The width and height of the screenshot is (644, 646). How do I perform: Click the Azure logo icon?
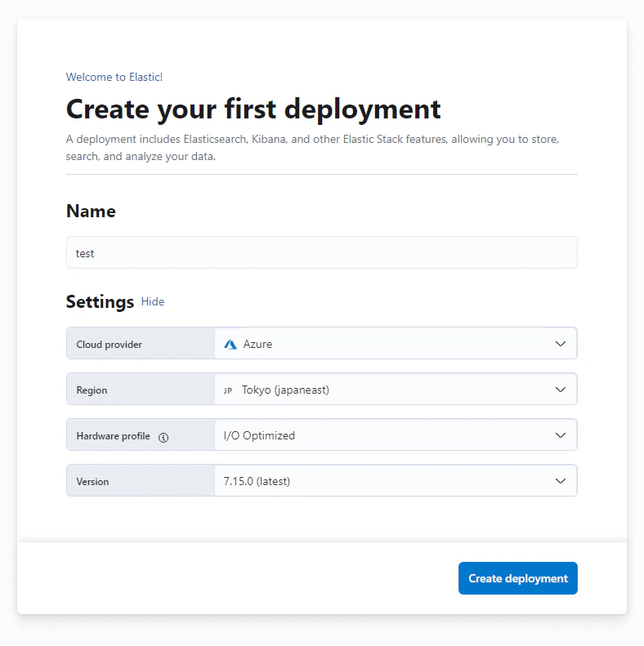[230, 345]
